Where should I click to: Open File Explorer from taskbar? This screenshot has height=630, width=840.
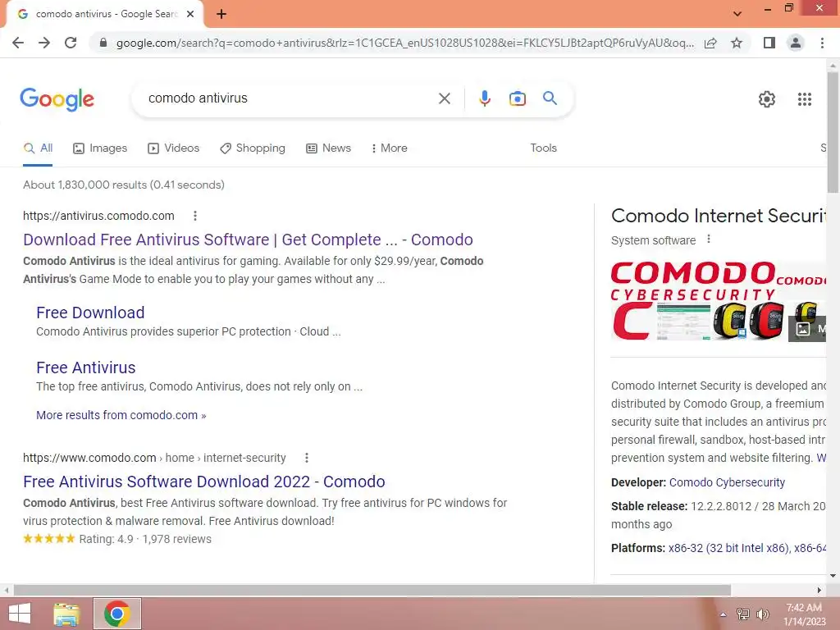[67, 614]
